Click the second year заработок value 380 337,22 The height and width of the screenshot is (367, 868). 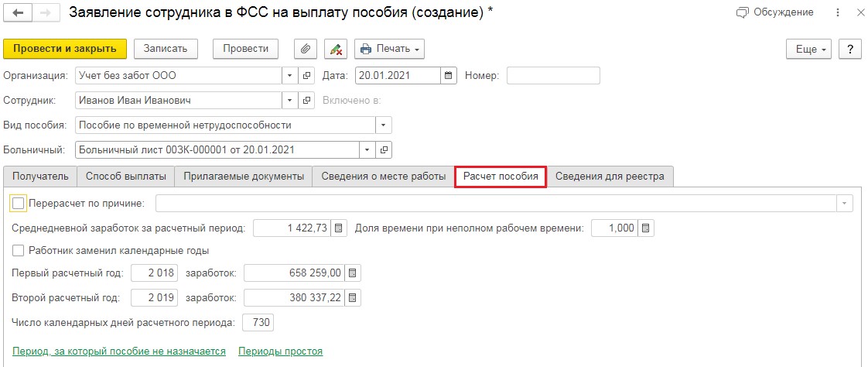point(295,297)
